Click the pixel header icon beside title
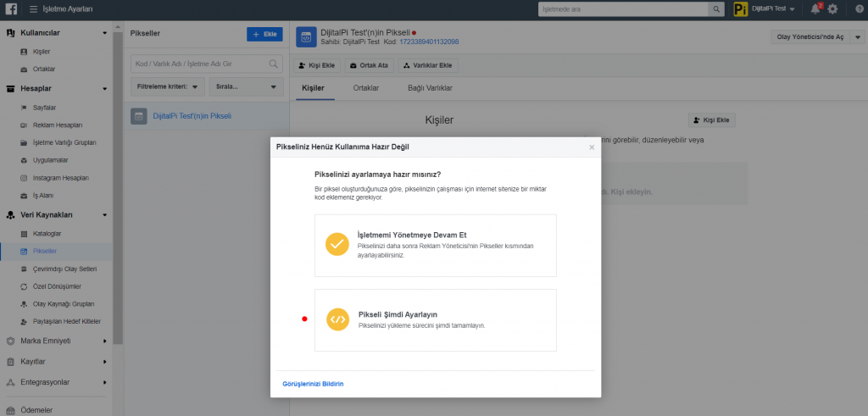The image size is (868, 416). pyautogui.click(x=305, y=37)
